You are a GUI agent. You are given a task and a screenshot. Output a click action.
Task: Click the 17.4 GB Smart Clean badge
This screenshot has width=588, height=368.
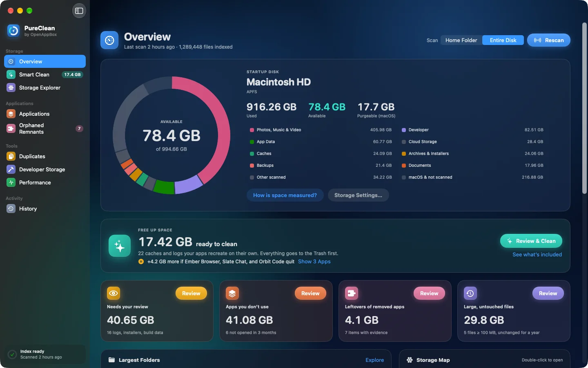click(72, 74)
